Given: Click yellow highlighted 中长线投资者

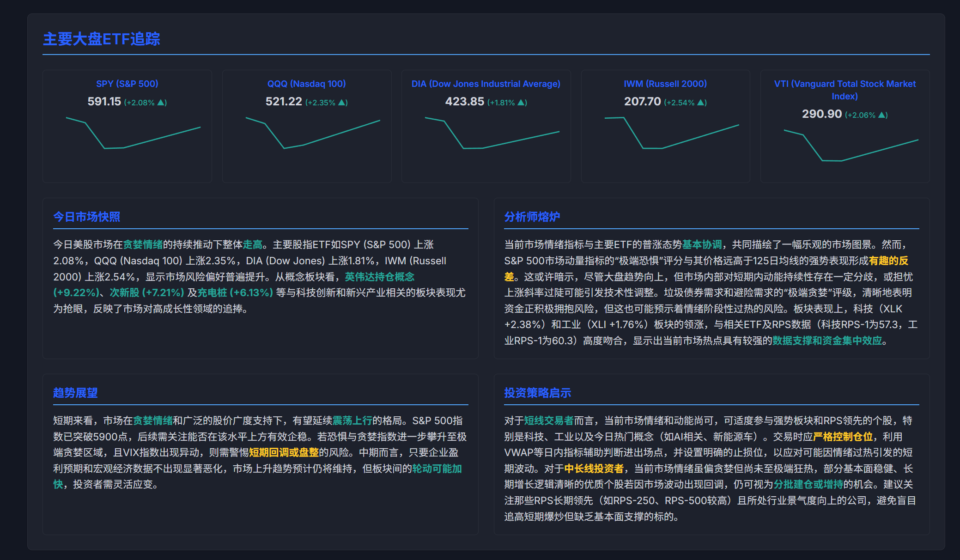Looking at the screenshot, I should point(594,469).
